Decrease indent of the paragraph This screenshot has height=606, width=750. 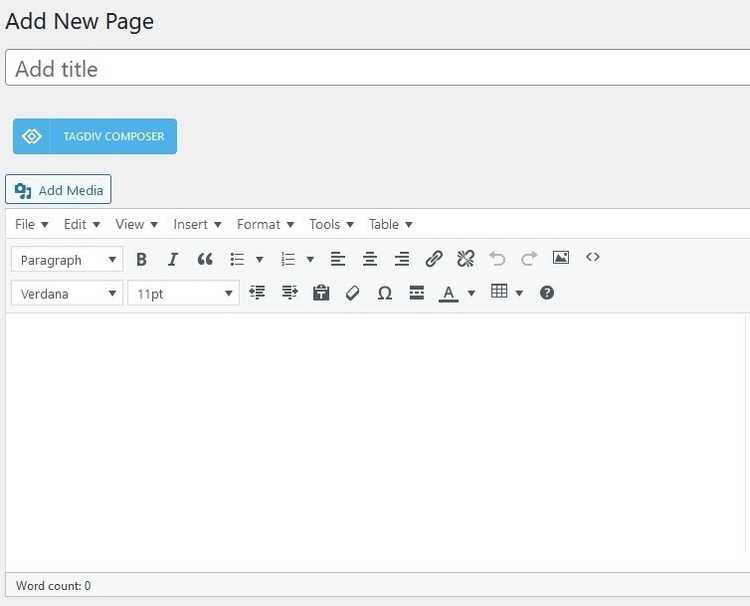coord(257,293)
